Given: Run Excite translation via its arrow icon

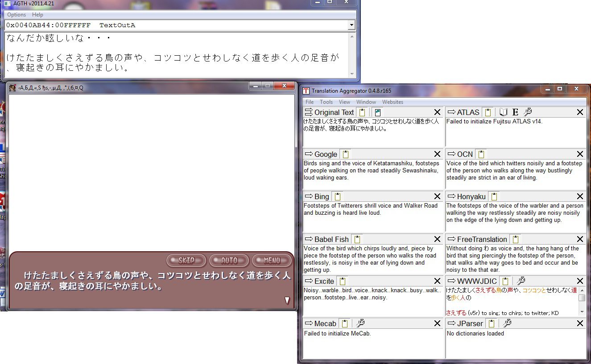Looking at the screenshot, I should click(x=308, y=281).
